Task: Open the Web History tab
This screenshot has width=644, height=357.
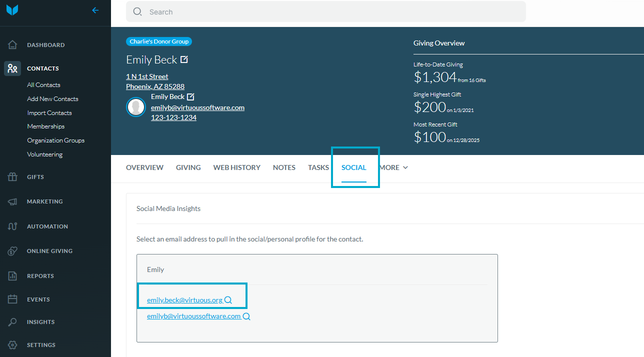Action: click(x=237, y=167)
